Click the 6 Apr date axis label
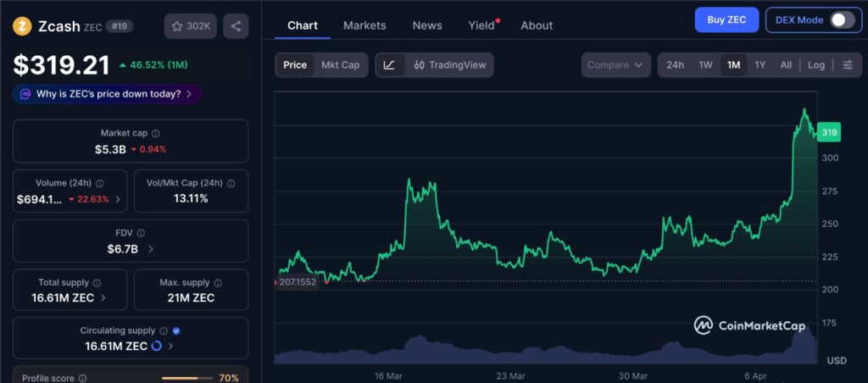 755,376
